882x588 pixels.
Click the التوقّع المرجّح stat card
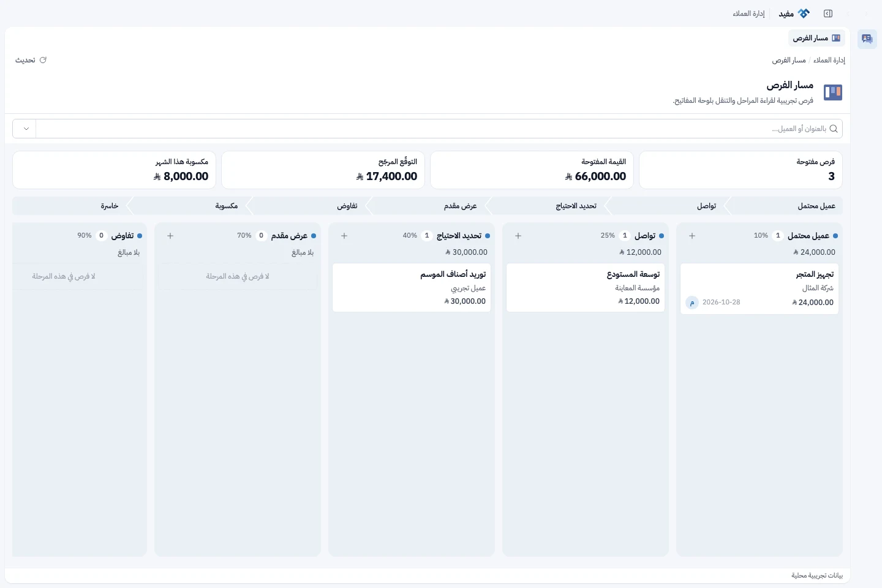coord(323,170)
